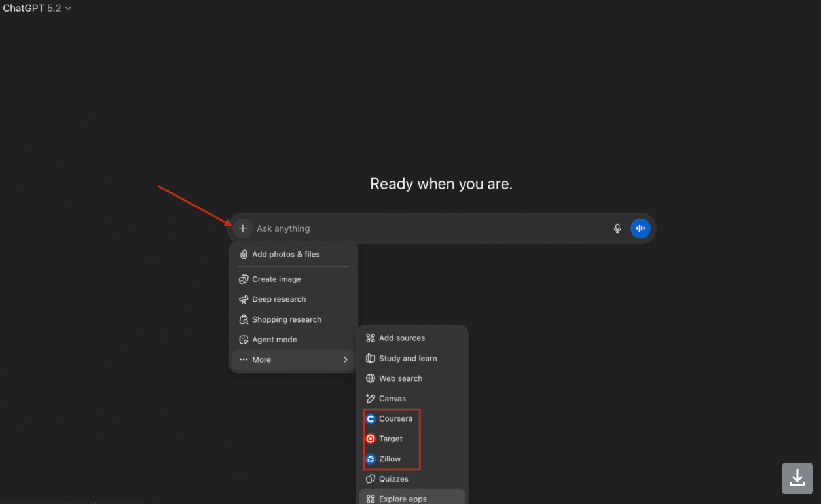Select Quizzes in the submenu
Image resolution: width=821 pixels, height=504 pixels.
coord(393,479)
